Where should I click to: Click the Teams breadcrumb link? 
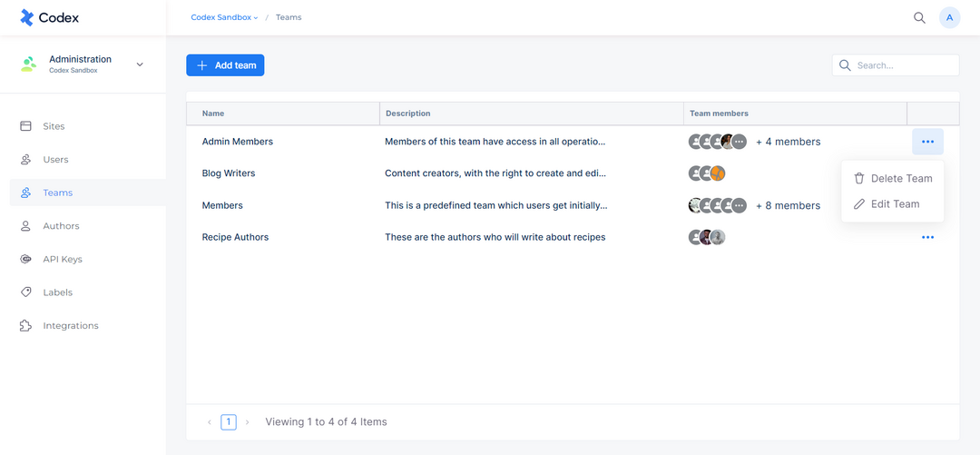pos(289,17)
